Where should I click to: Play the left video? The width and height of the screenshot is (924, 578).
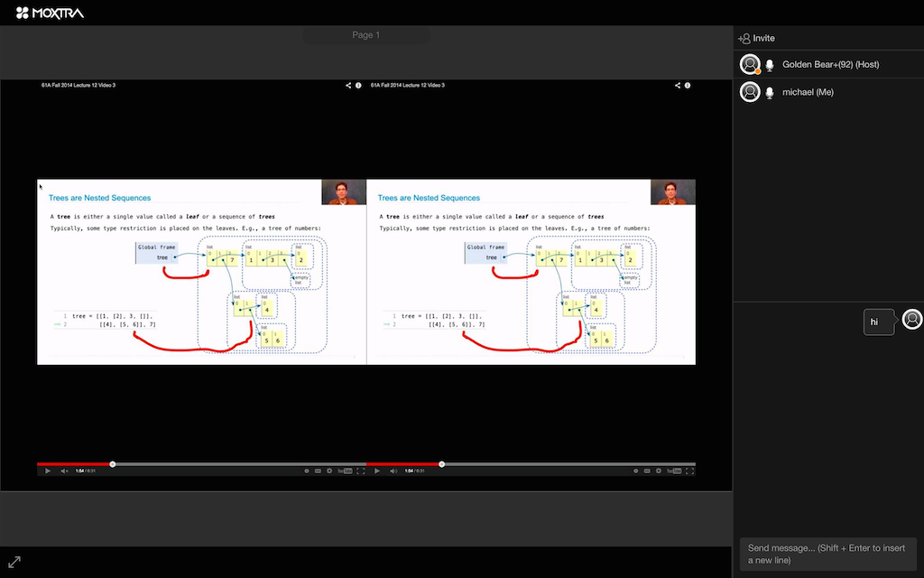tap(48, 471)
